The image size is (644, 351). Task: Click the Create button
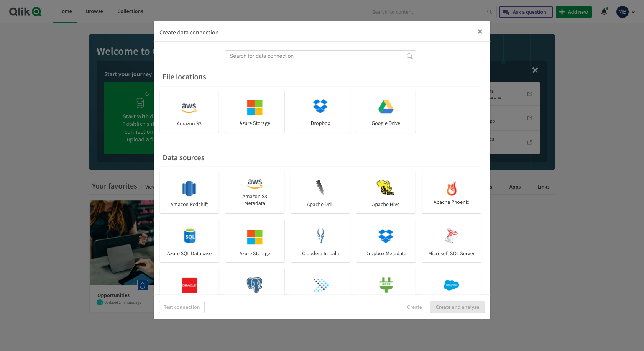tap(414, 307)
